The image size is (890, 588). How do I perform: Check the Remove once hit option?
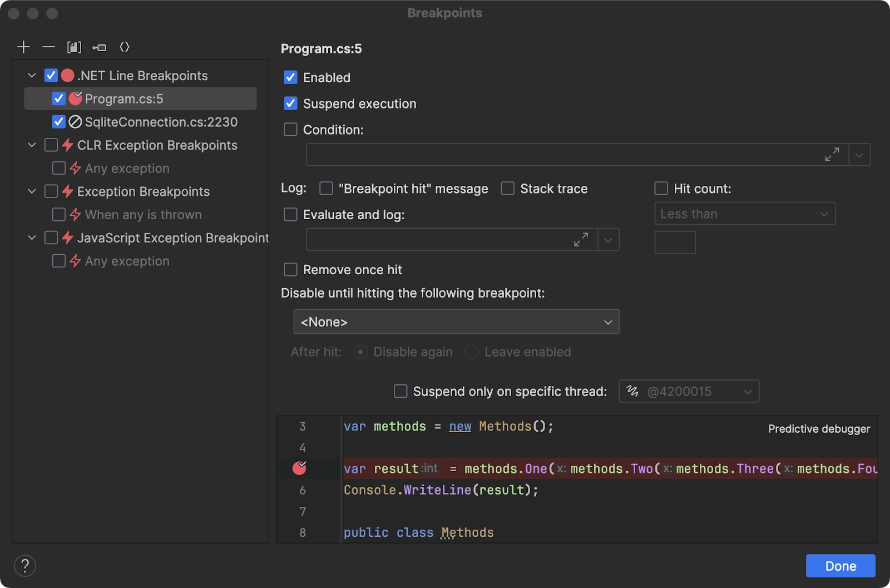(x=290, y=270)
